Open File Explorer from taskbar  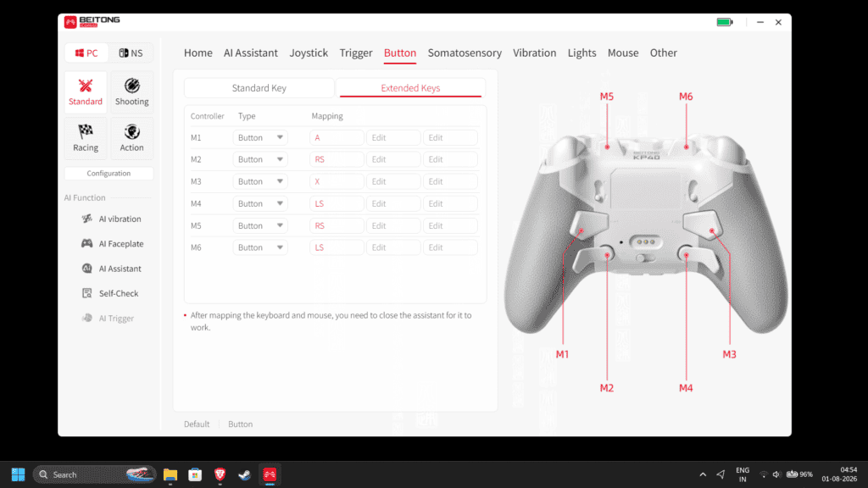(x=170, y=474)
